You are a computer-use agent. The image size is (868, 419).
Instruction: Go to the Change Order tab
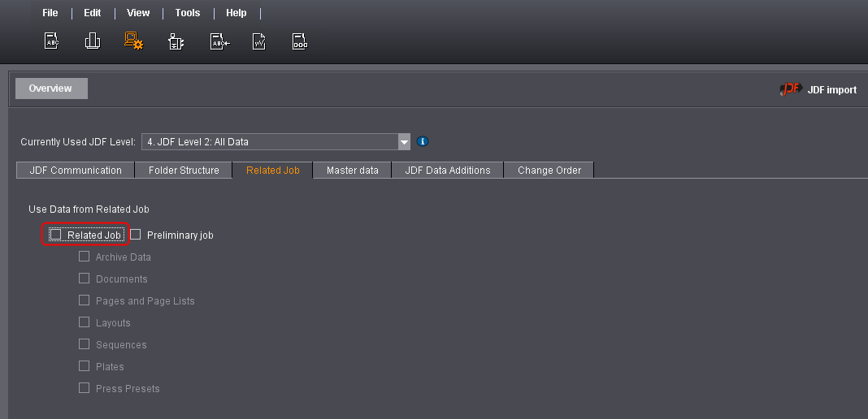549,171
